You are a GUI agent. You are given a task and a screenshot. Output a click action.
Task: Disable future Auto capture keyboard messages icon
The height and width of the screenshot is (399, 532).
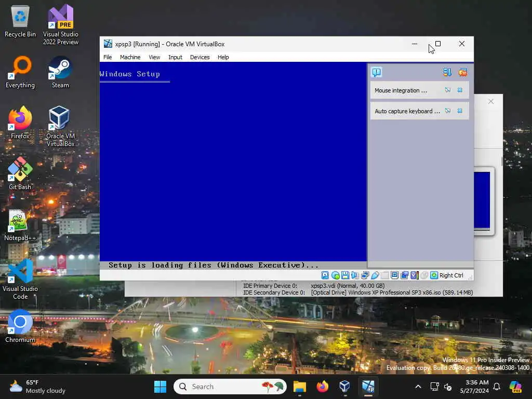pos(448,111)
